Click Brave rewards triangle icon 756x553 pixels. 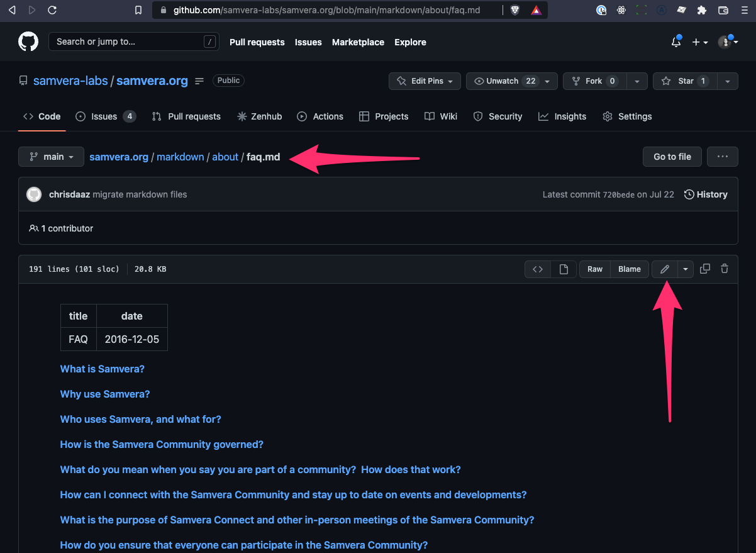coord(536,10)
